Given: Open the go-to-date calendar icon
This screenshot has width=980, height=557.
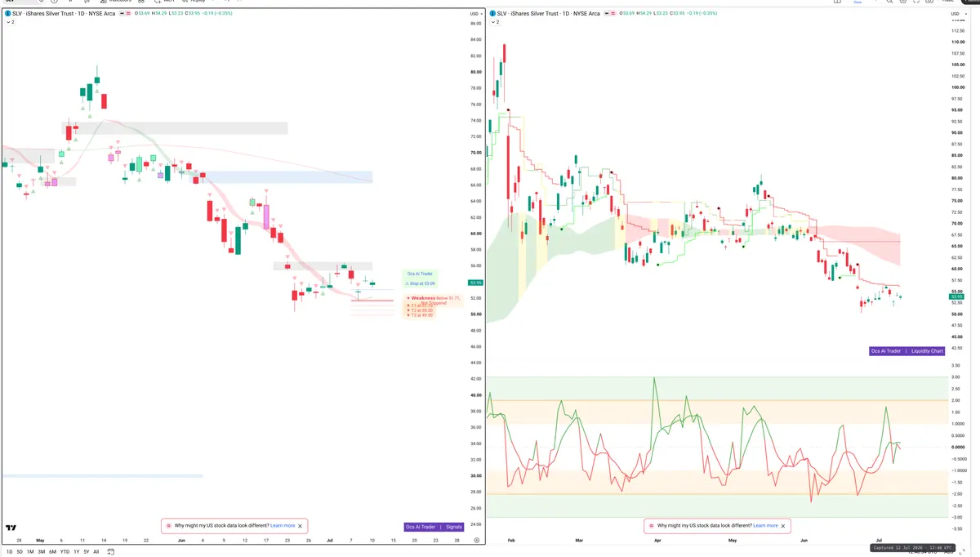Looking at the screenshot, I should [110, 552].
